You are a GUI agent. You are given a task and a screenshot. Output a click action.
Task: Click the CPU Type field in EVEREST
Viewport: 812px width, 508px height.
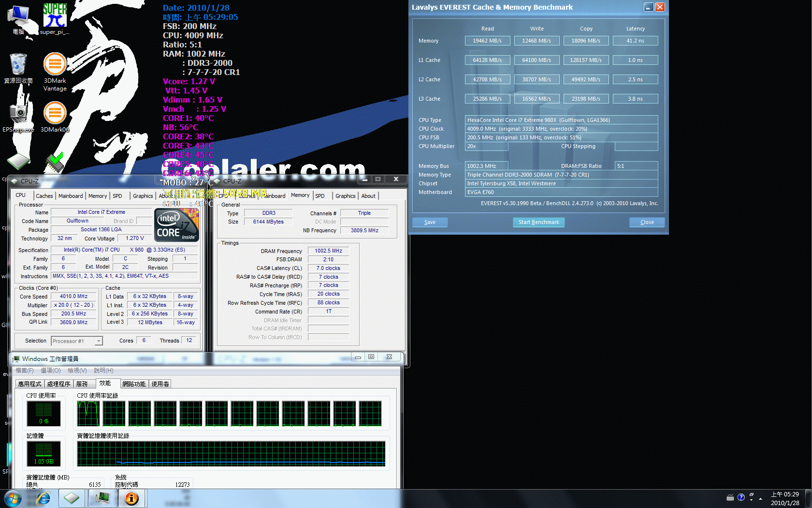[561, 120]
